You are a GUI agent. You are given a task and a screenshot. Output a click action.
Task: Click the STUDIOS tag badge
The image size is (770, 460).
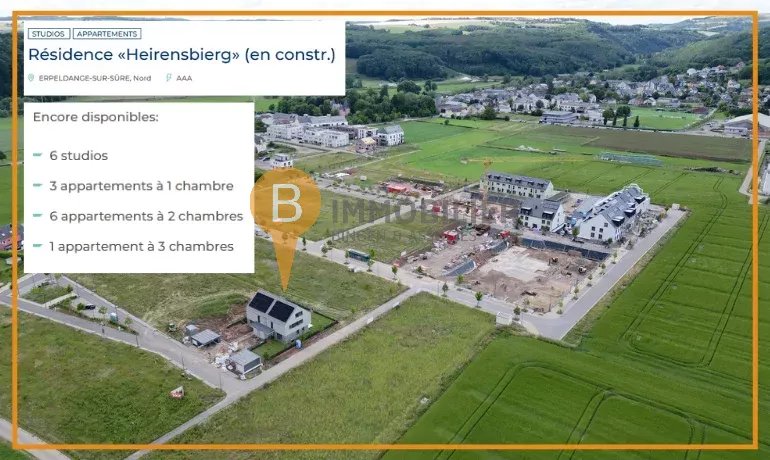coord(49,34)
